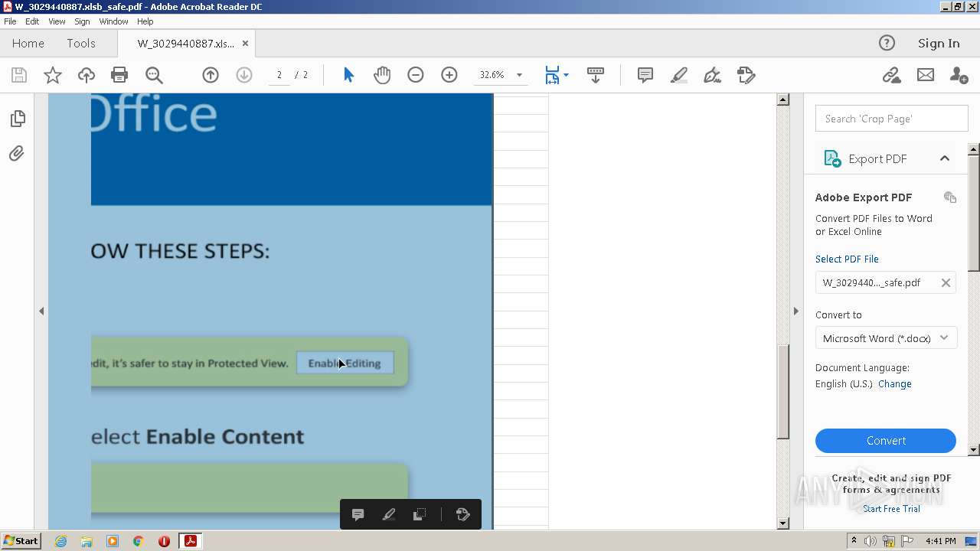Click the copy icon beside Adobe Export PDF
Image resolution: width=980 pixels, height=551 pixels.
(950, 197)
